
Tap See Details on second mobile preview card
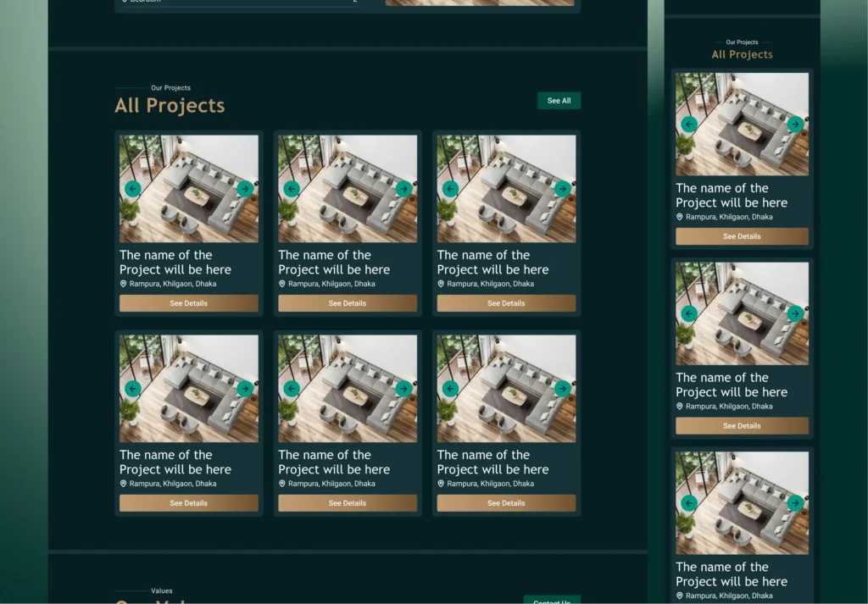742,426
